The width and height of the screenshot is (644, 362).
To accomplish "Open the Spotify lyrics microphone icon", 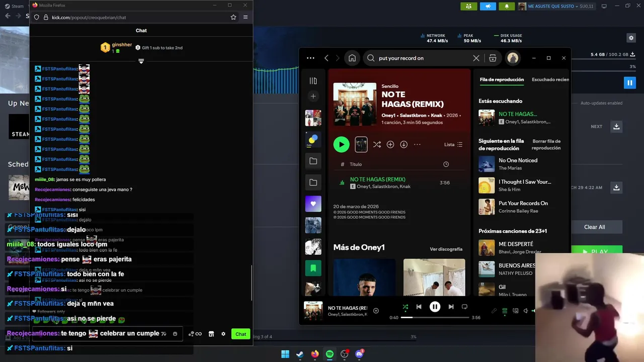I will coord(494,311).
